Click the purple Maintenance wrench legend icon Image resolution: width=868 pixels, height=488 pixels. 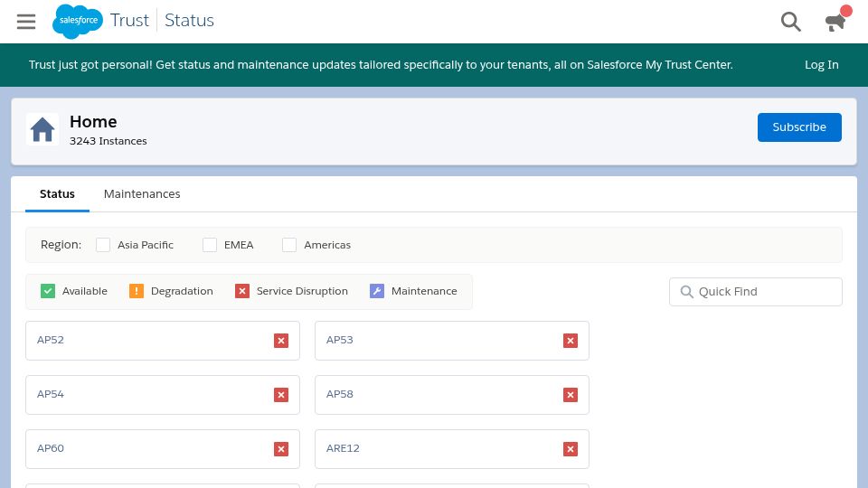(377, 291)
